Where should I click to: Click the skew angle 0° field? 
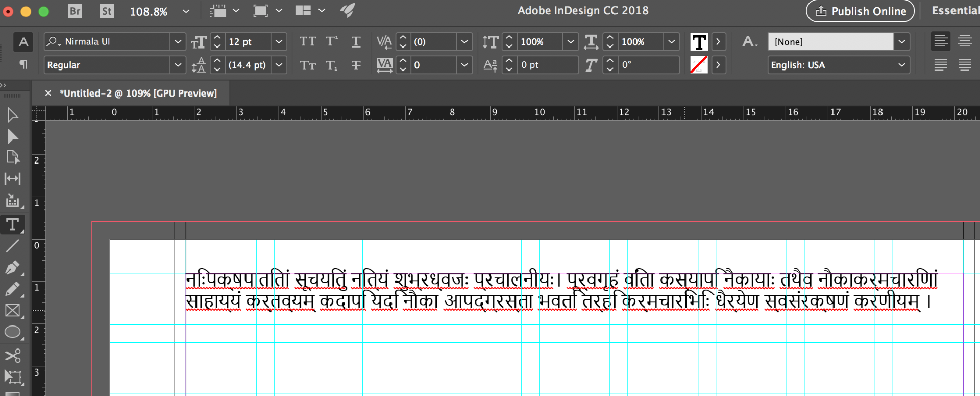click(x=648, y=65)
